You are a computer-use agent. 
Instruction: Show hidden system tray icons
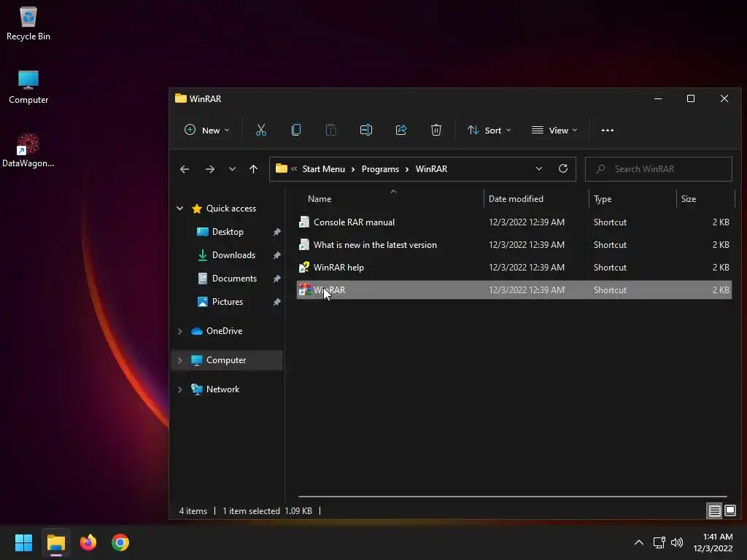point(639,542)
